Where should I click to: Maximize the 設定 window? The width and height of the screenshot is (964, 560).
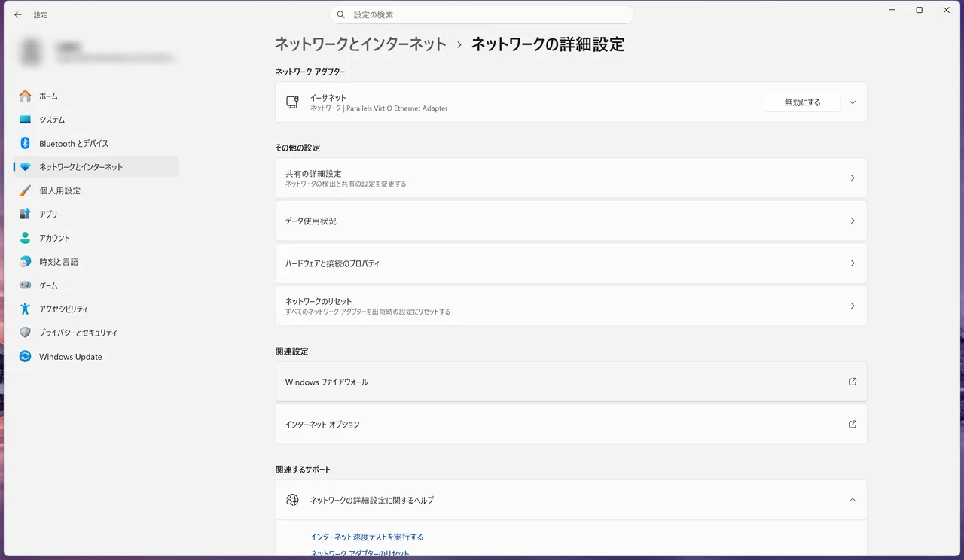[x=919, y=11]
